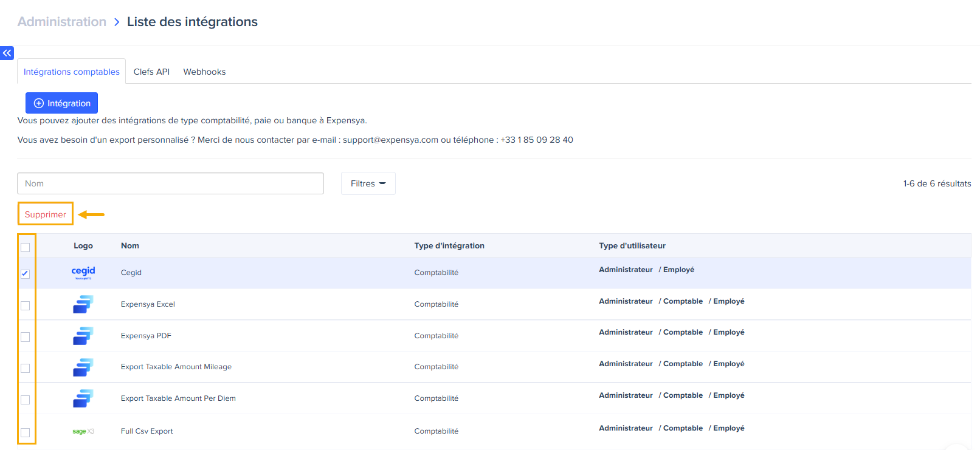
Task: Click the Expensya PDF logo icon
Action: click(x=83, y=335)
